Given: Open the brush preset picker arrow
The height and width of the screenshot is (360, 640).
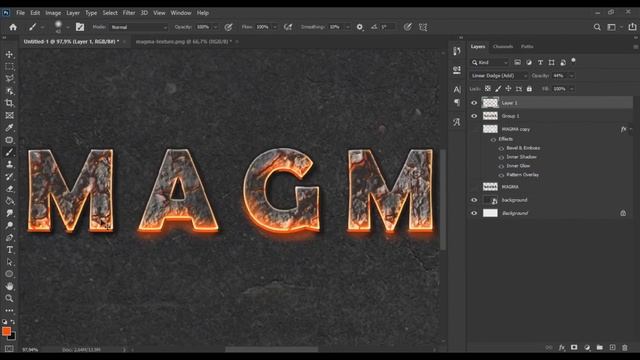Looking at the screenshot, I should (67, 27).
